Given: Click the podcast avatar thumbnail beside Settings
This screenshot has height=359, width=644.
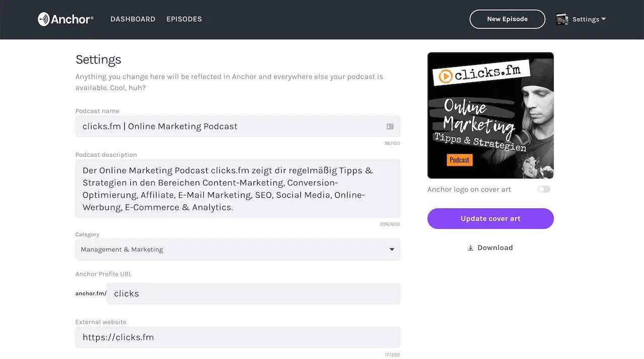Looking at the screenshot, I should point(562,19).
